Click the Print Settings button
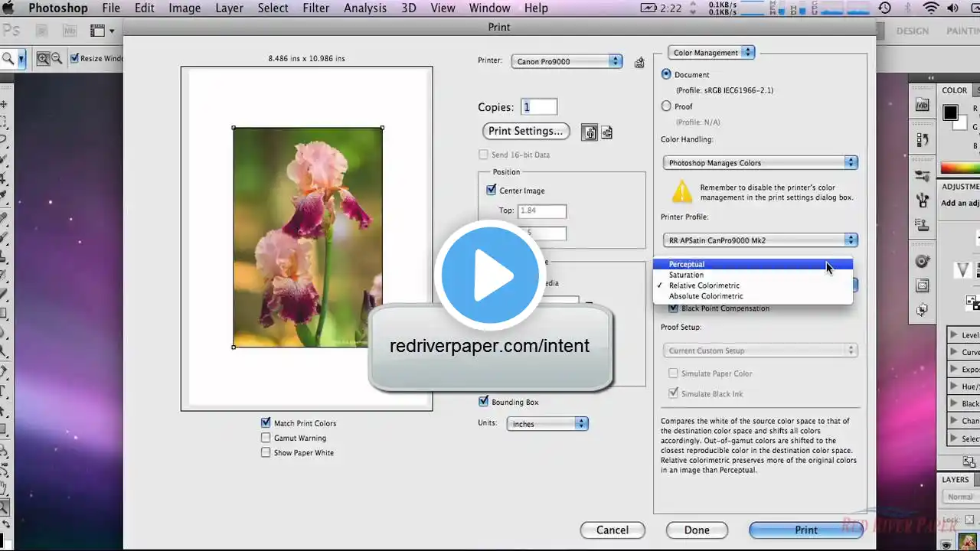Viewport: 980px width, 551px height. [525, 131]
